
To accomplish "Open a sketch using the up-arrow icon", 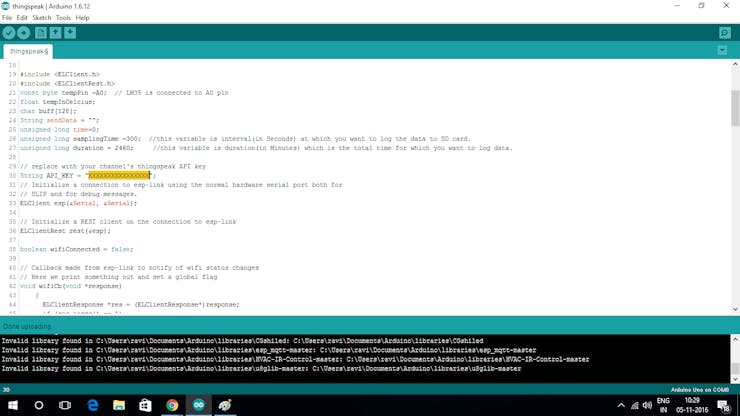I will pyautogui.click(x=55, y=33).
